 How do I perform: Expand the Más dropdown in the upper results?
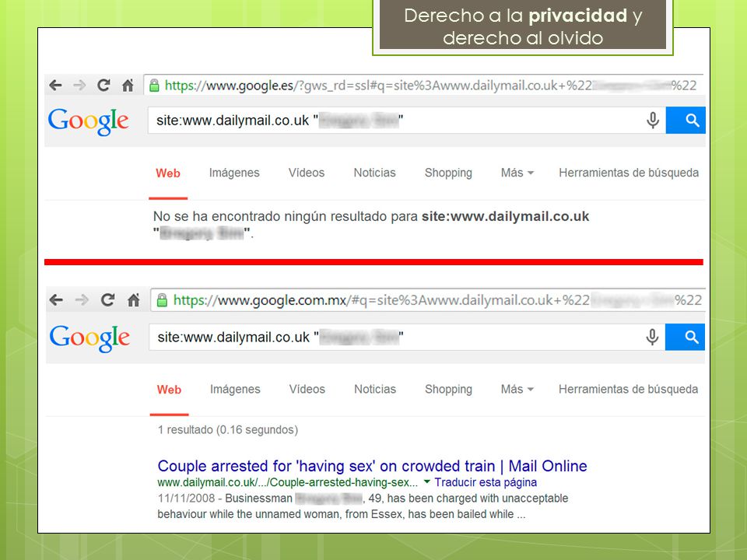(x=517, y=173)
